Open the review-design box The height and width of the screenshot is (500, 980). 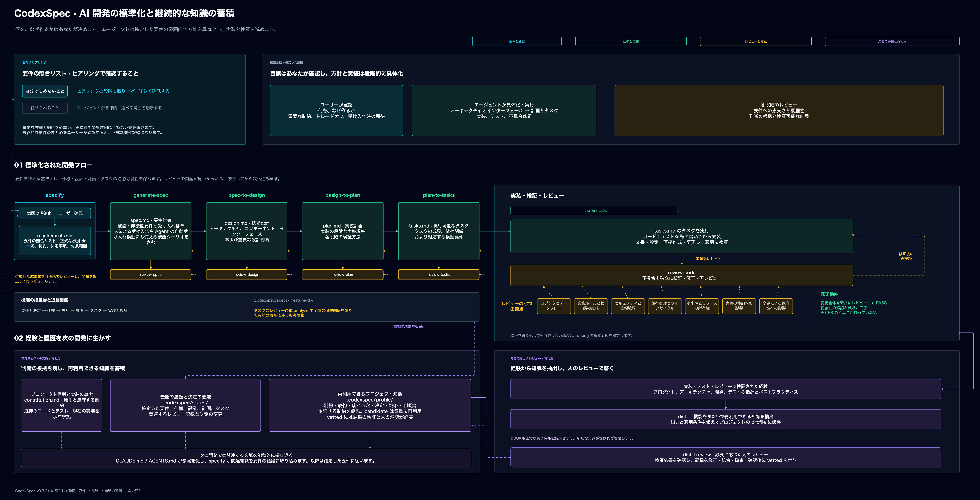pos(247,274)
